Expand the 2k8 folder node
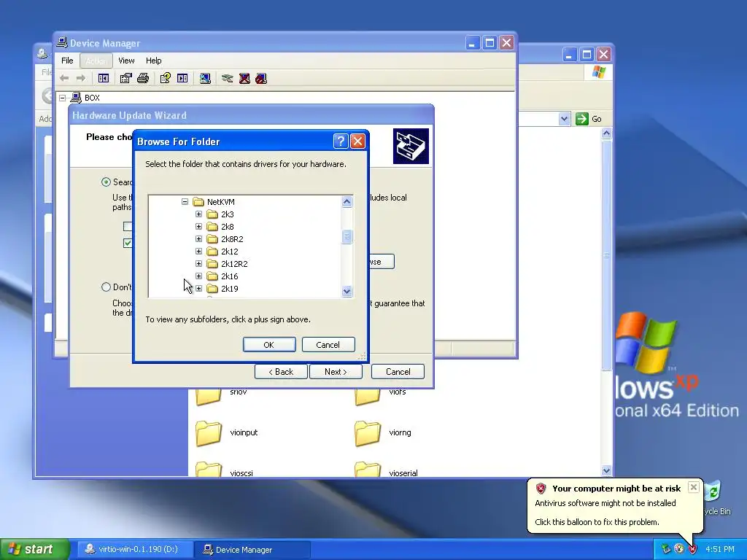This screenshot has height=560, width=747. pyautogui.click(x=198, y=227)
